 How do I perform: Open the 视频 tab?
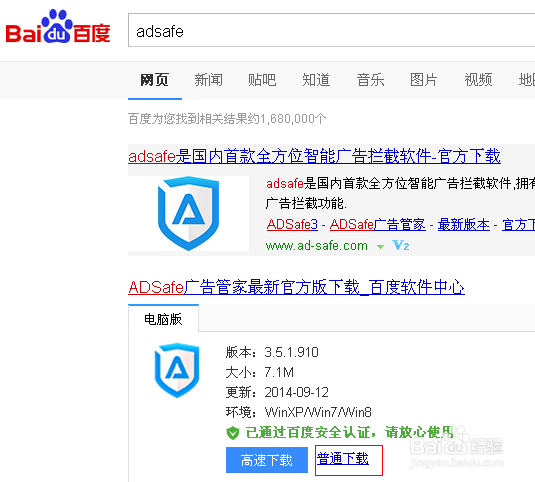(x=478, y=80)
